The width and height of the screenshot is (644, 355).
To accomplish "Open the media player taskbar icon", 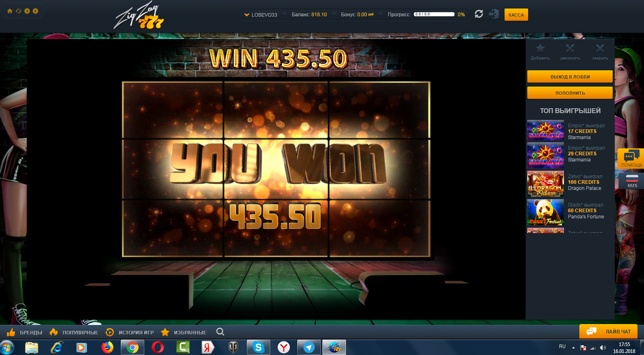I will coord(82,347).
